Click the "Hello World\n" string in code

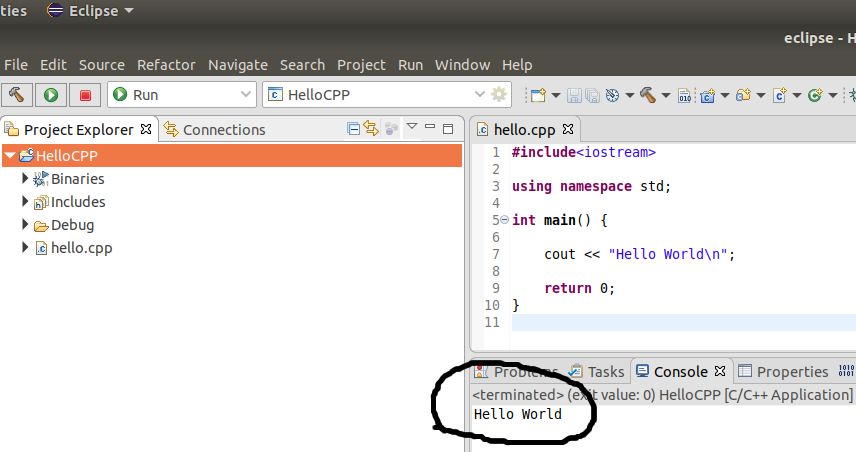click(668, 254)
